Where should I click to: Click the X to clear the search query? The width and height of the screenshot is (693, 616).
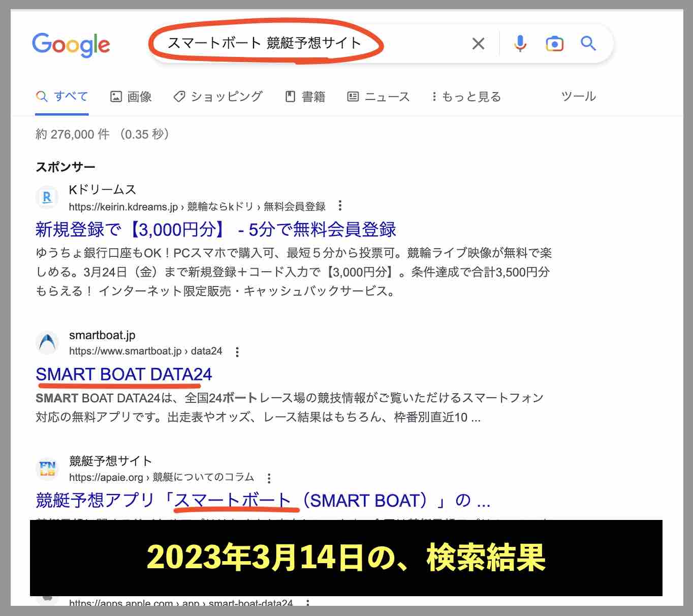coord(478,44)
